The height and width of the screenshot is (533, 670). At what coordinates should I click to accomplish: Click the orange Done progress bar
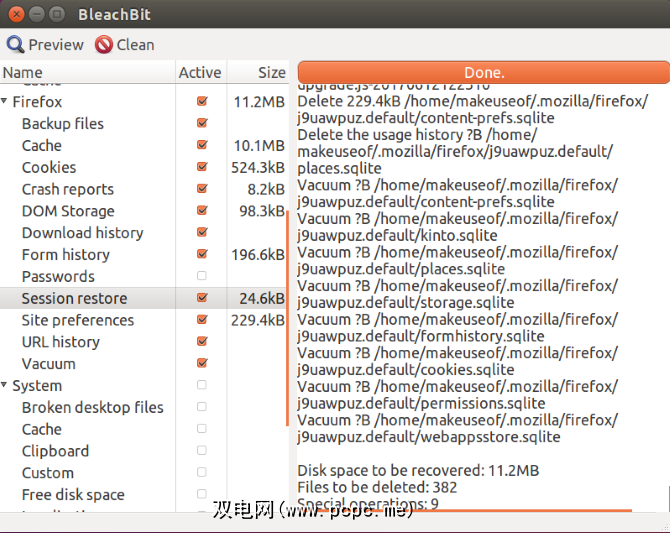point(484,72)
